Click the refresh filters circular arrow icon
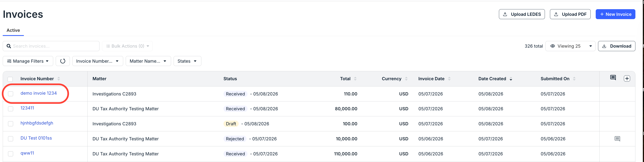The image size is (644, 162). coord(63,61)
